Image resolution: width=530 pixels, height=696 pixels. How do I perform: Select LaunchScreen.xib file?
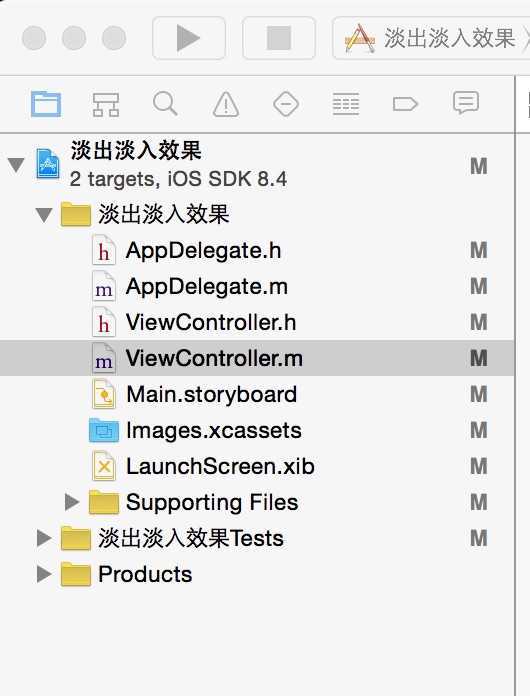(x=220, y=467)
